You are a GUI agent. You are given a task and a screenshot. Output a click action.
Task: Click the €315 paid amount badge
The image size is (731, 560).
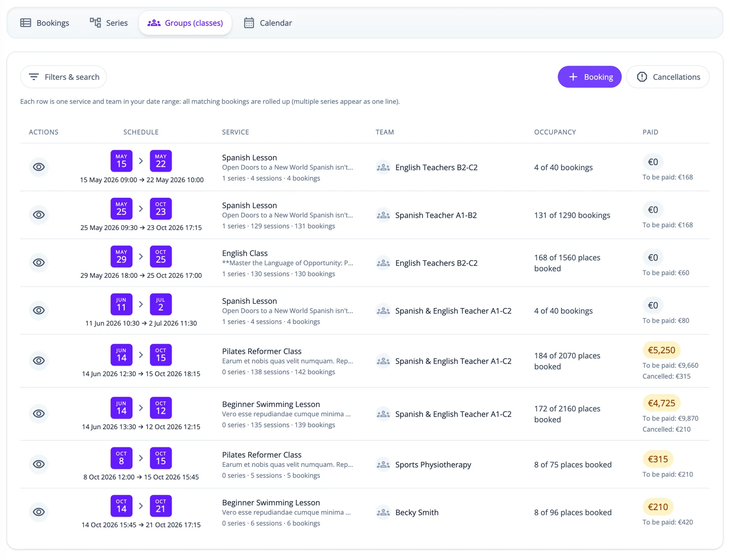[x=658, y=459]
